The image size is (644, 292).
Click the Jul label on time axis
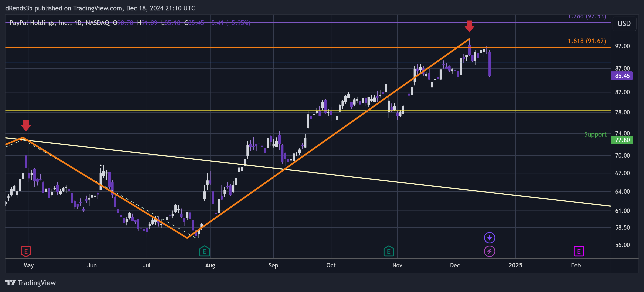pos(147,265)
